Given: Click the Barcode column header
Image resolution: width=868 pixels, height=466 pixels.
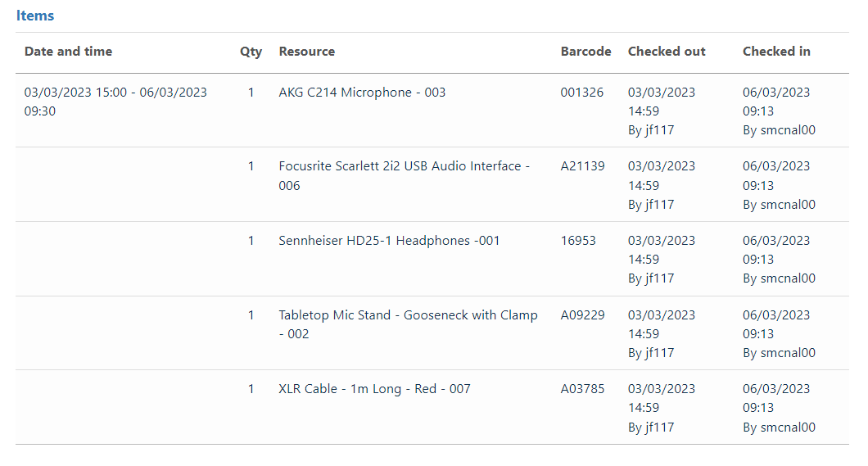Looking at the screenshot, I should pyautogui.click(x=585, y=52).
